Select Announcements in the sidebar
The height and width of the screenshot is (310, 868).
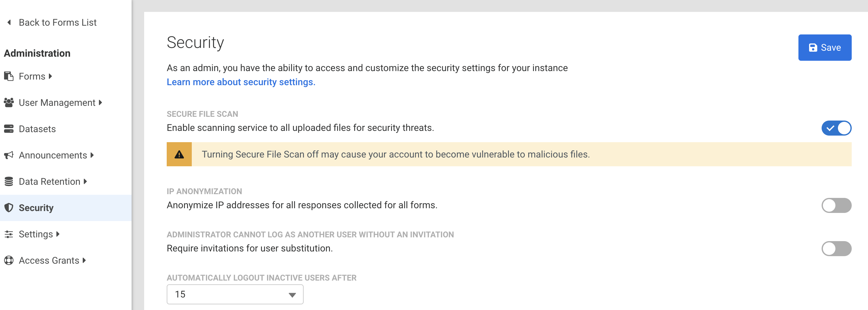pos(53,155)
